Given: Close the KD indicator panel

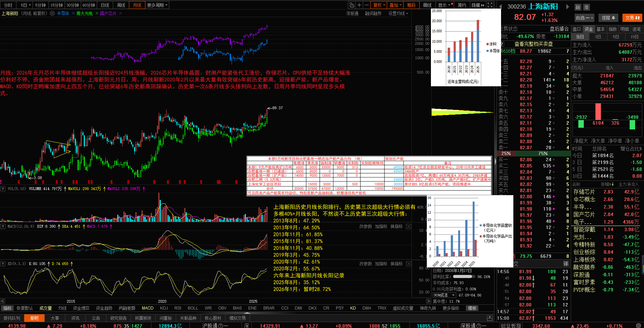Looking at the screenshot, I should [x=408, y=264].
